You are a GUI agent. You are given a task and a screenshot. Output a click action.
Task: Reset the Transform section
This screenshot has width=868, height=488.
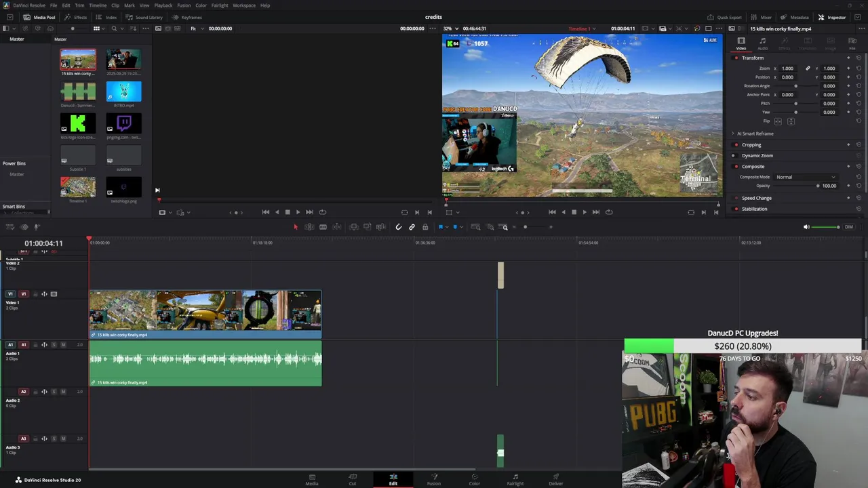[859, 58]
